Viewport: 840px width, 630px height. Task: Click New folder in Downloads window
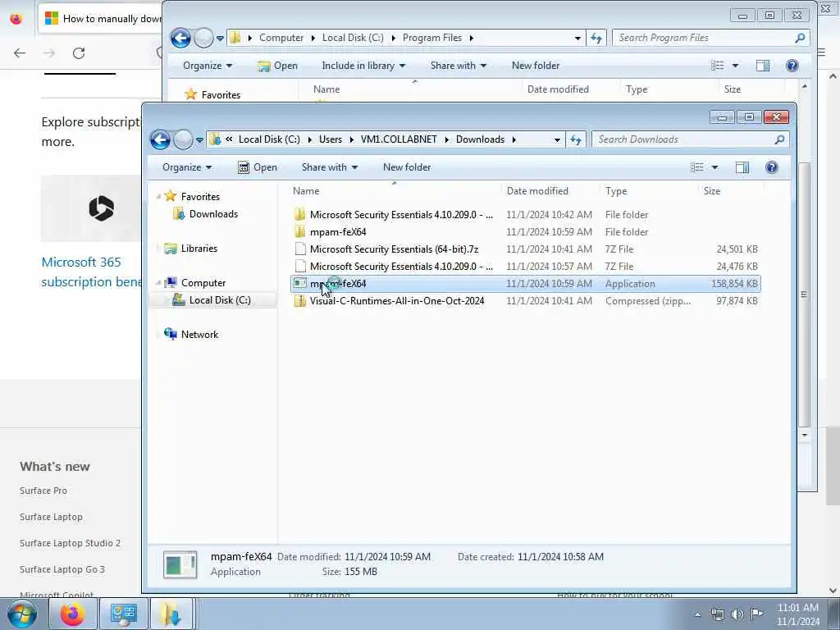[x=407, y=167]
